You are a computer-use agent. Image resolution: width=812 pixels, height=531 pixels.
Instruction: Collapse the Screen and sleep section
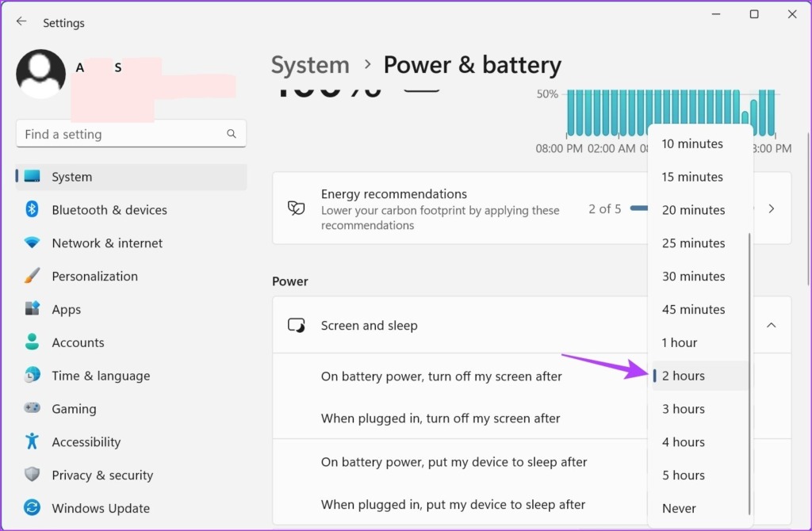[x=770, y=325]
